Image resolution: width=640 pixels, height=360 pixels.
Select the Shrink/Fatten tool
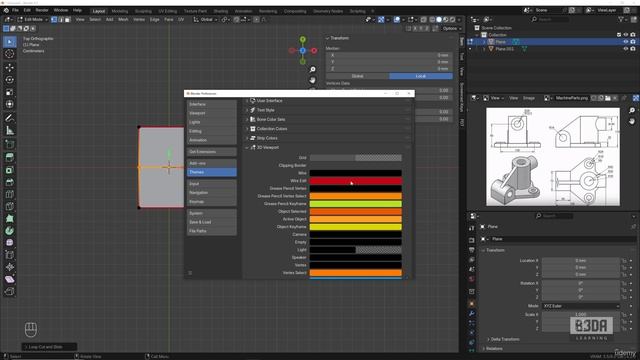pyautogui.click(x=10, y=267)
